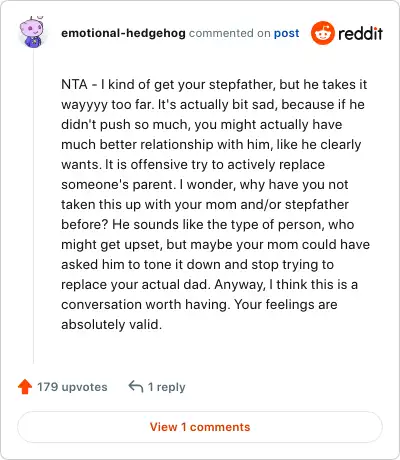
Task: Open the "1 reply" label
Action: pos(166,387)
